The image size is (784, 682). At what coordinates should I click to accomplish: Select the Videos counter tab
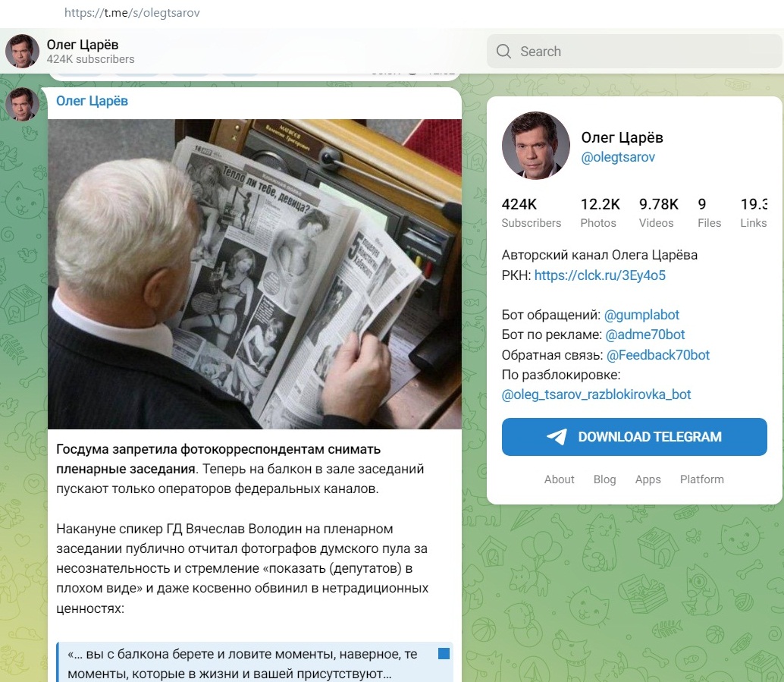pyautogui.click(x=658, y=212)
